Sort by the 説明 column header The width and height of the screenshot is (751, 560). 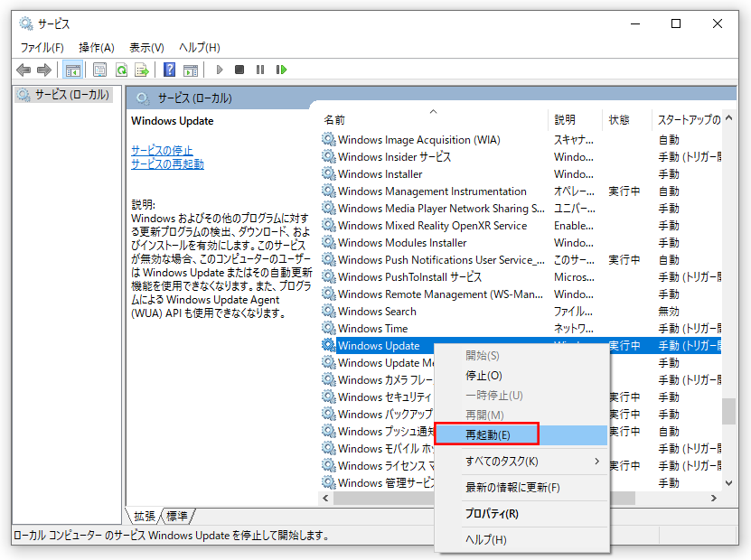pos(575,119)
